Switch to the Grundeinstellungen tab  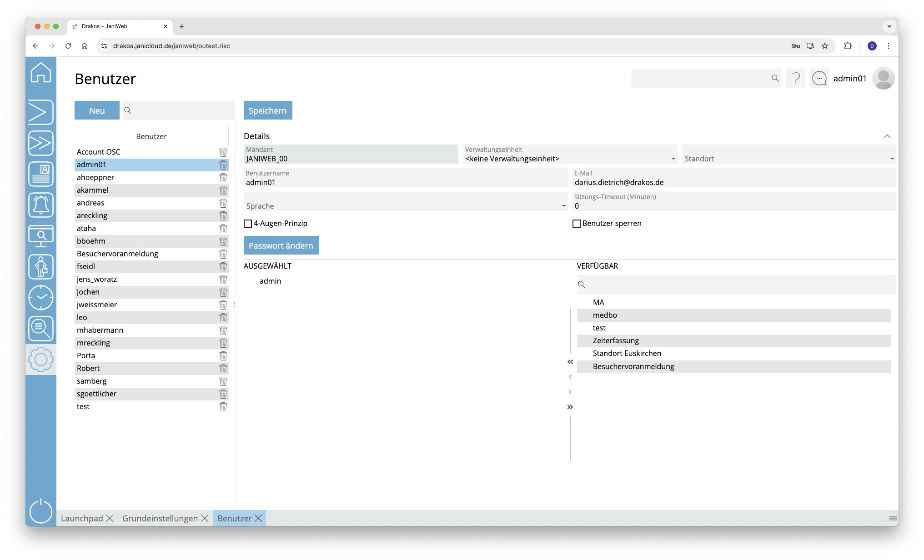(160, 518)
